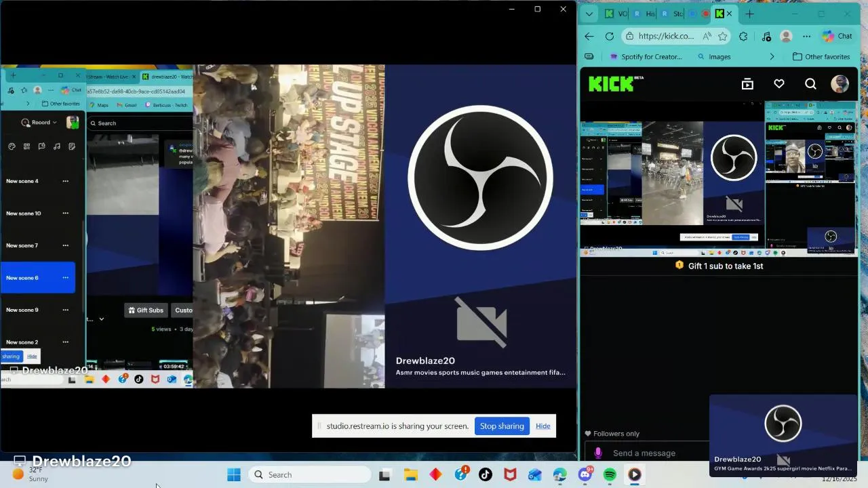This screenshot has width=868, height=488.
Task: Select New scene 7 in scene list
Action: pos(22,245)
